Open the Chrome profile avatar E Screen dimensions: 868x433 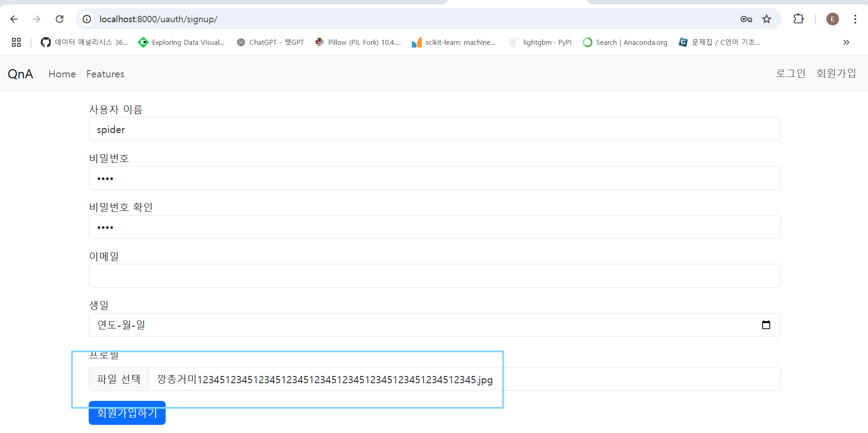pos(833,19)
